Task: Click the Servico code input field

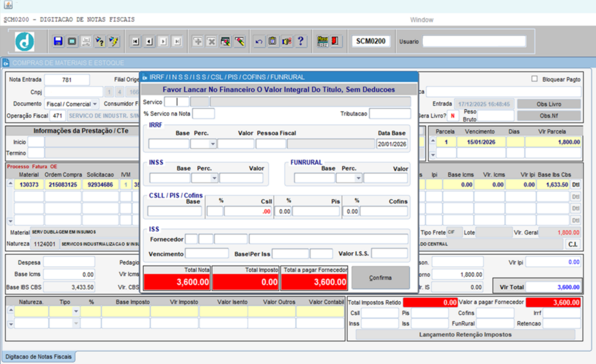Action: [177, 102]
